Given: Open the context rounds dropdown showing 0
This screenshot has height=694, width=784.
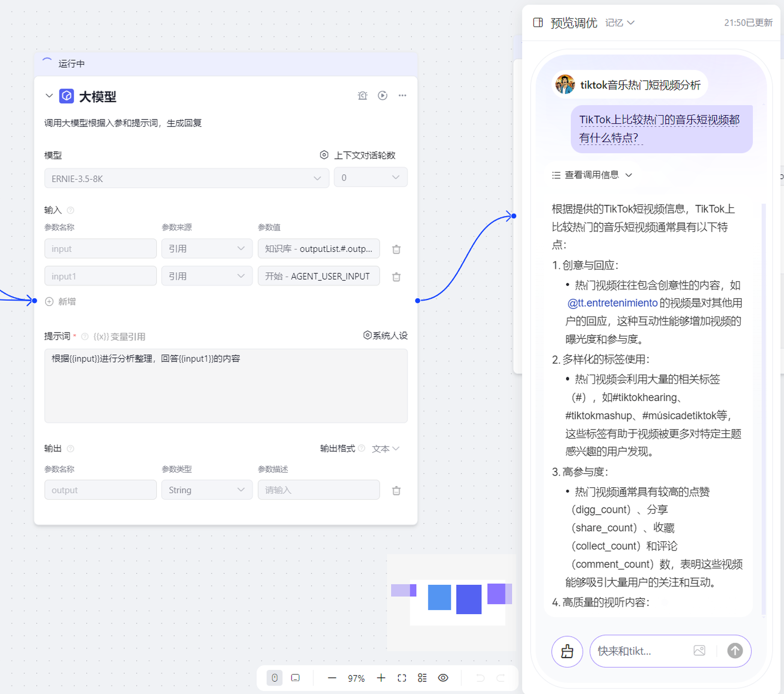Looking at the screenshot, I should pos(370,177).
